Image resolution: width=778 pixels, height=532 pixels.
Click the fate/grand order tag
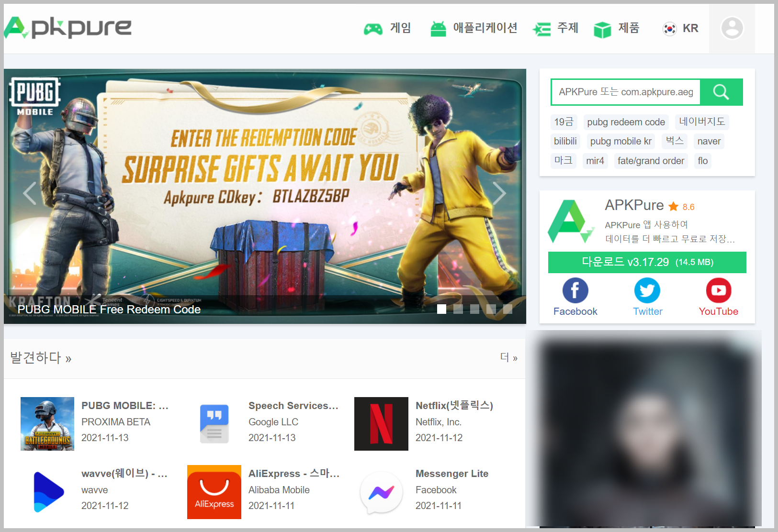(x=651, y=161)
